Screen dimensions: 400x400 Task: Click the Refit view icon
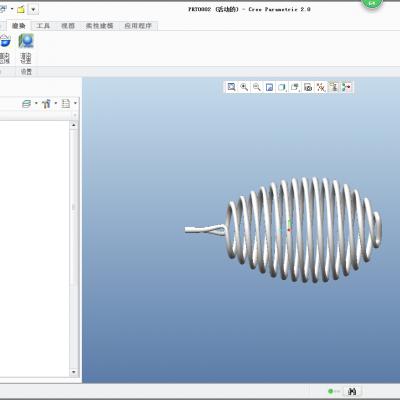point(231,87)
